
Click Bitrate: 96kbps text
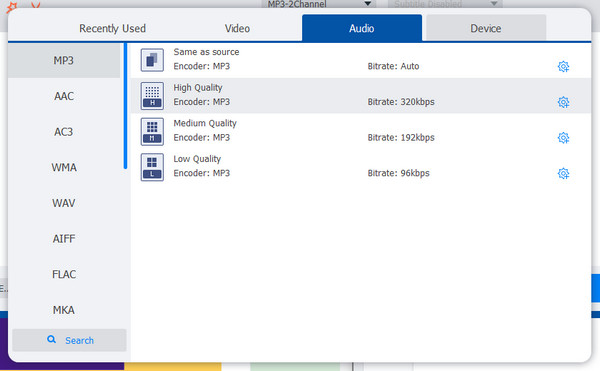click(398, 173)
